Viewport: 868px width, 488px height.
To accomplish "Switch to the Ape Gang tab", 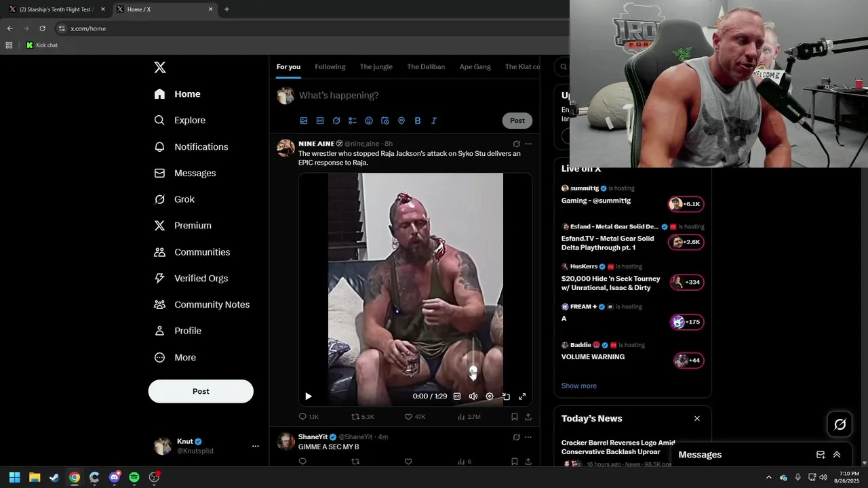I will pyautogui.click(x=475, y=66).
